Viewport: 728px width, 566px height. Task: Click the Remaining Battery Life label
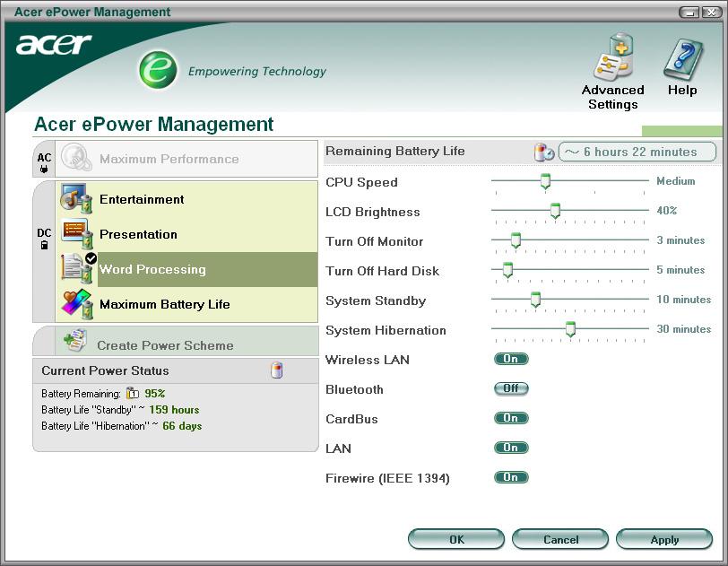pyautogui.click(x=395, y=151)
